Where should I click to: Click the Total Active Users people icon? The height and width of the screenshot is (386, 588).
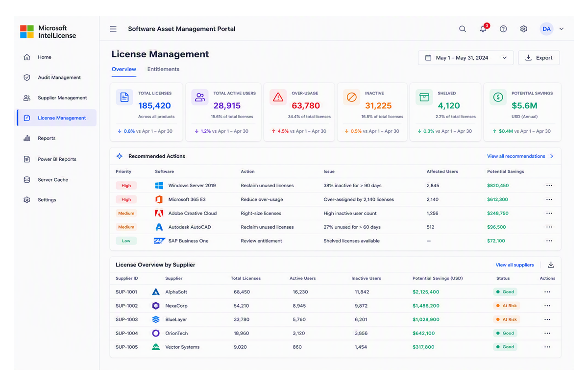(x=200, y=97)
